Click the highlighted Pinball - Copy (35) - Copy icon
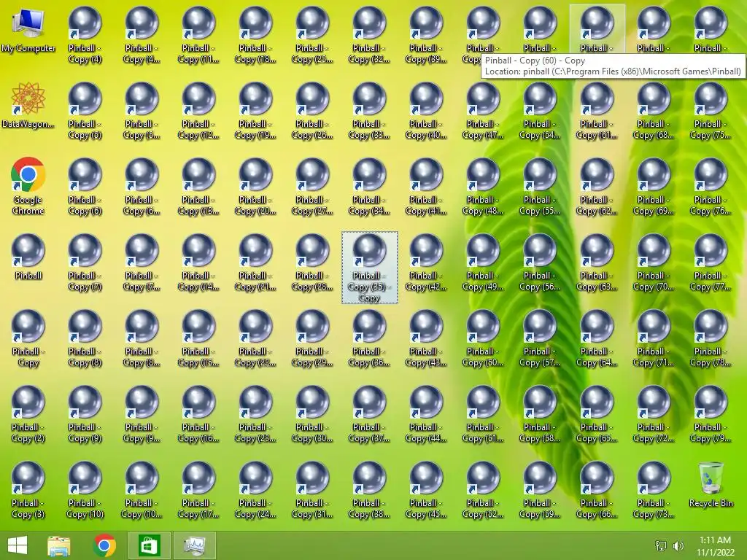The height and width of the screenshot is (560, 747). pos(369,268)
